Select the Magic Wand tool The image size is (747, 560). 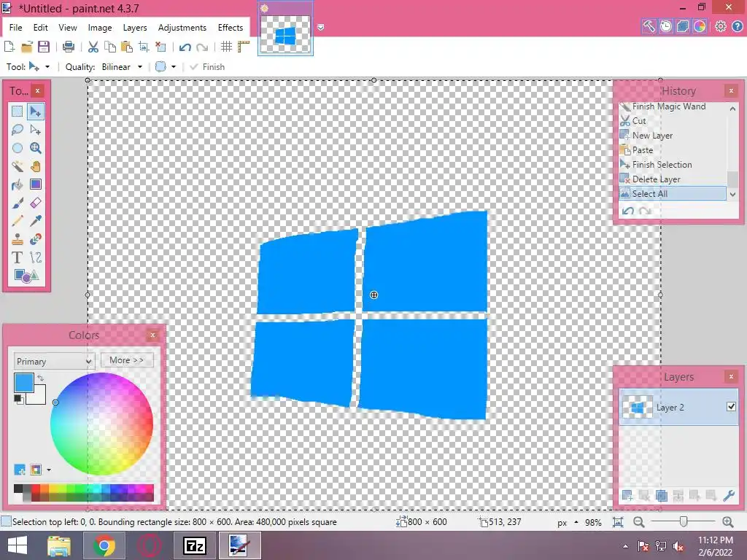click(18, 166)
